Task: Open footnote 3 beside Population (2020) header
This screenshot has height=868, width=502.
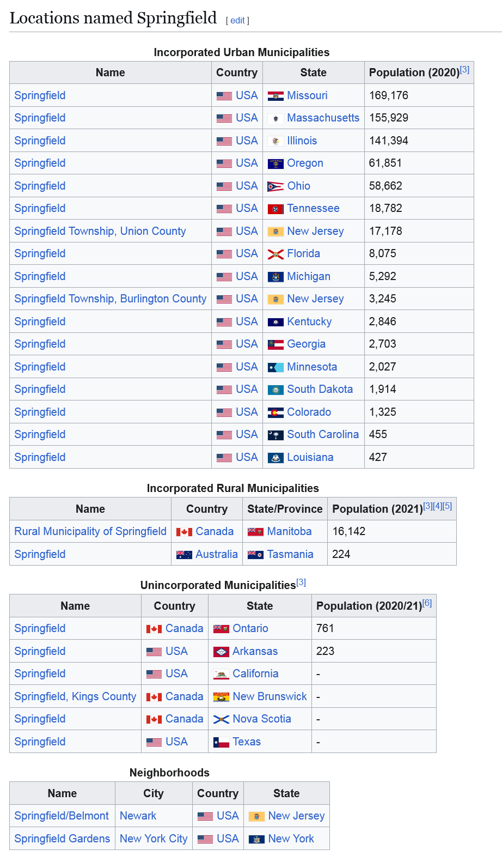Action: pyautogui.click(x=464, y=70)
